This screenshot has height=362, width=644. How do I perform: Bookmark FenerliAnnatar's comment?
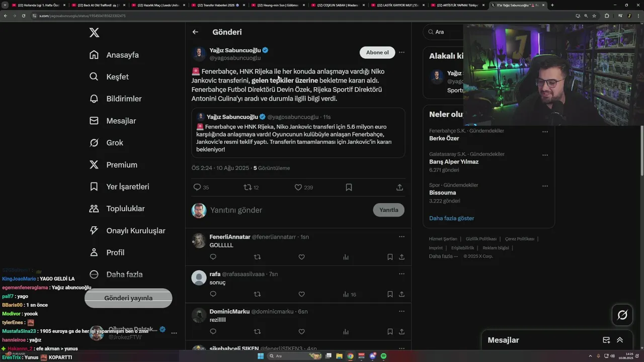pos(390,257)
